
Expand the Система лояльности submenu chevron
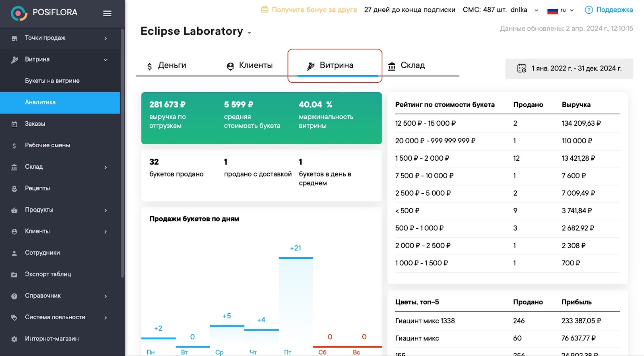[x=106, y=318]
